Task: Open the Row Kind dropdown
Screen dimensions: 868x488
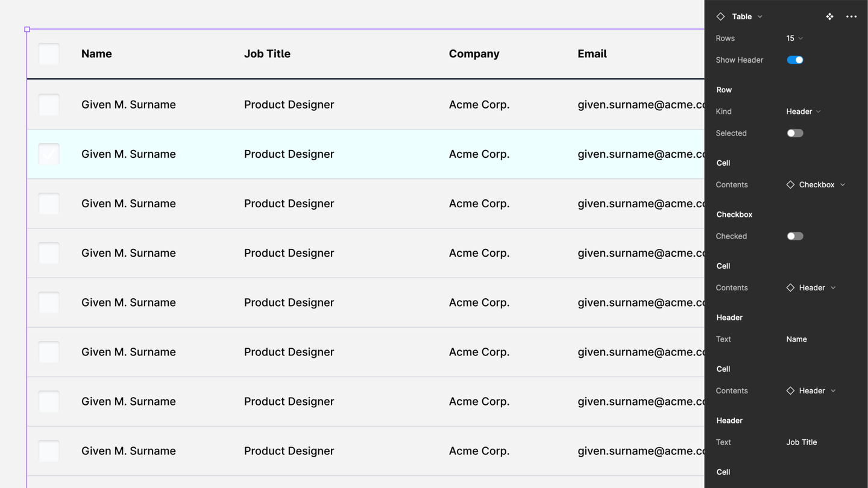Action: point(803,111)
